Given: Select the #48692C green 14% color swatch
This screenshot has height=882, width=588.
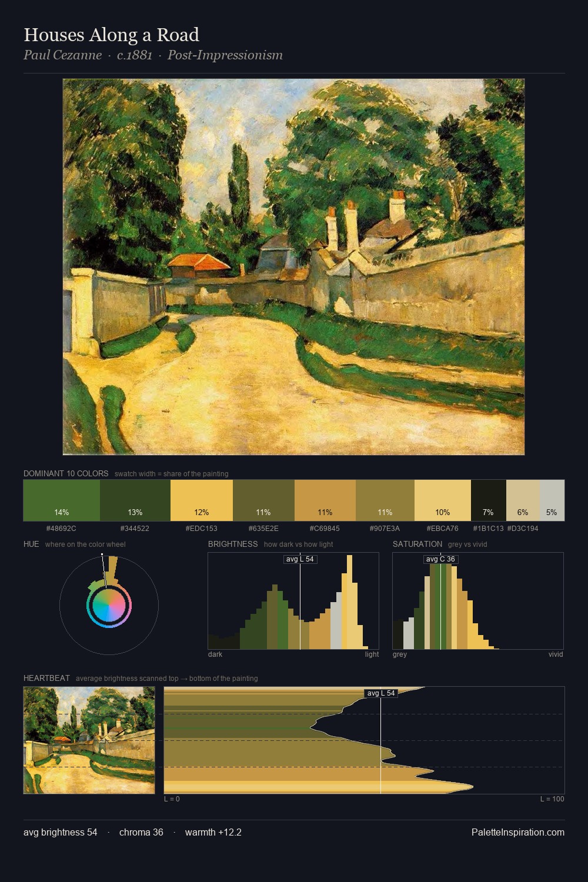Looking at the screenshot, I should point(62,500).
